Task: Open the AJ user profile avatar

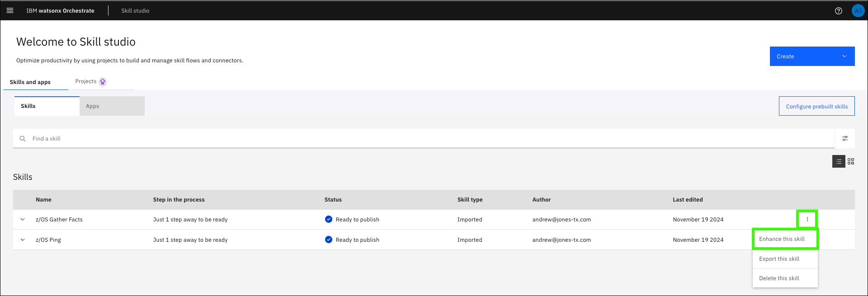Action: click(x=858, y=11)
